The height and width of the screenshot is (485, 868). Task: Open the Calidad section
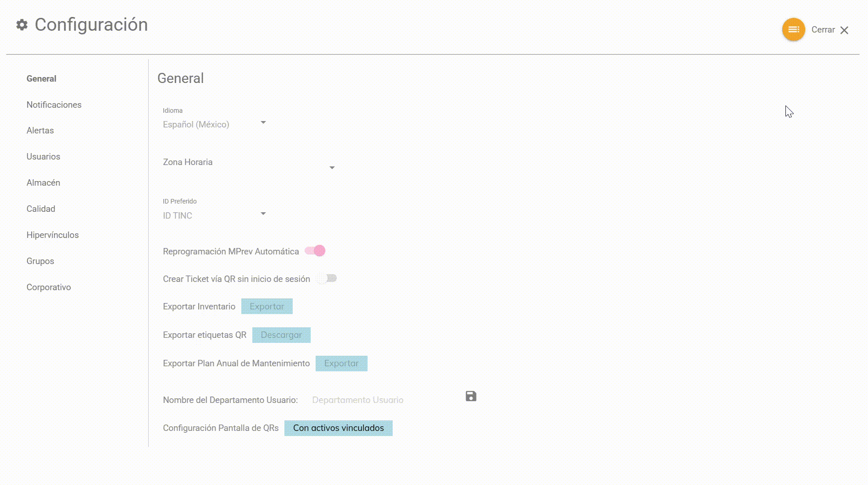(x=41, y=209)
